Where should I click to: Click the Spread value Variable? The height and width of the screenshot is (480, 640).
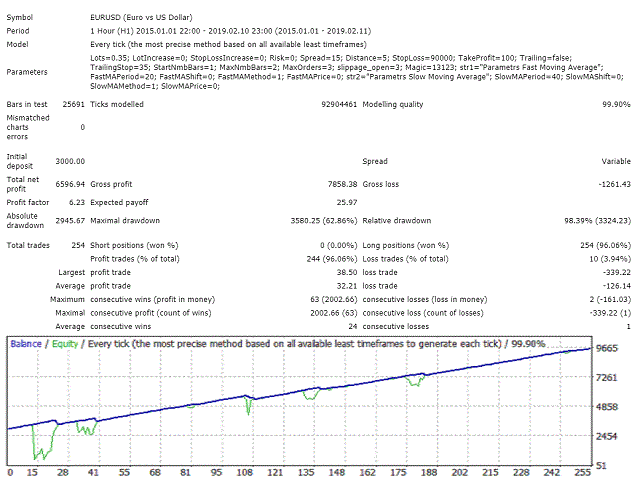pyautogui.click(x=616, y=161)
